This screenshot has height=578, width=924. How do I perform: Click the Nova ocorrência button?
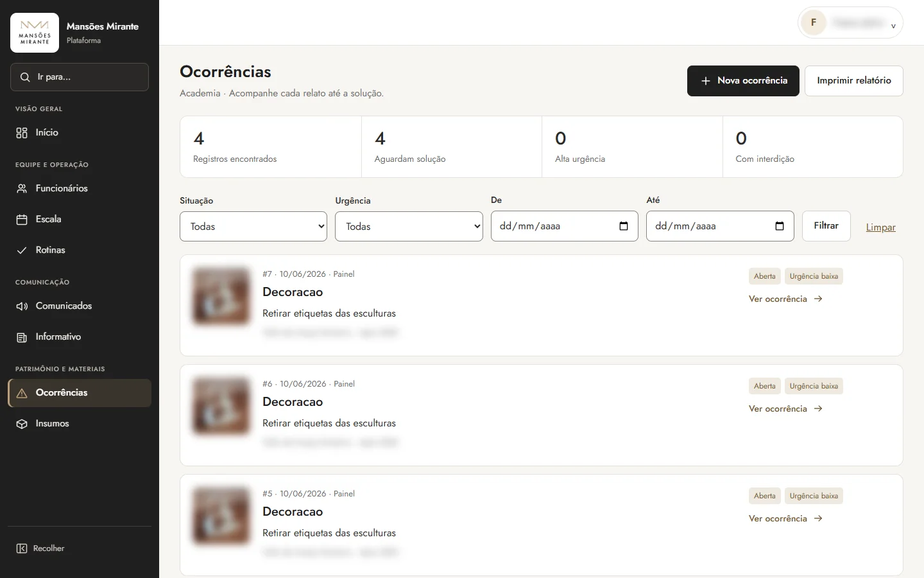(743, 81)
